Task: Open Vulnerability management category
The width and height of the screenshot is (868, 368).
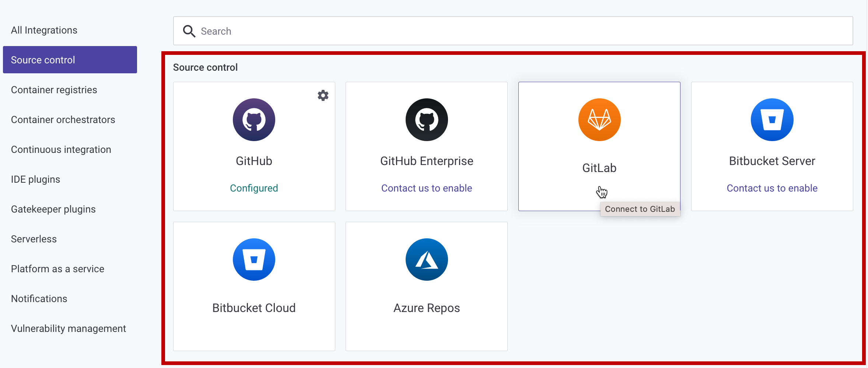Action: [x=69, y=329]
